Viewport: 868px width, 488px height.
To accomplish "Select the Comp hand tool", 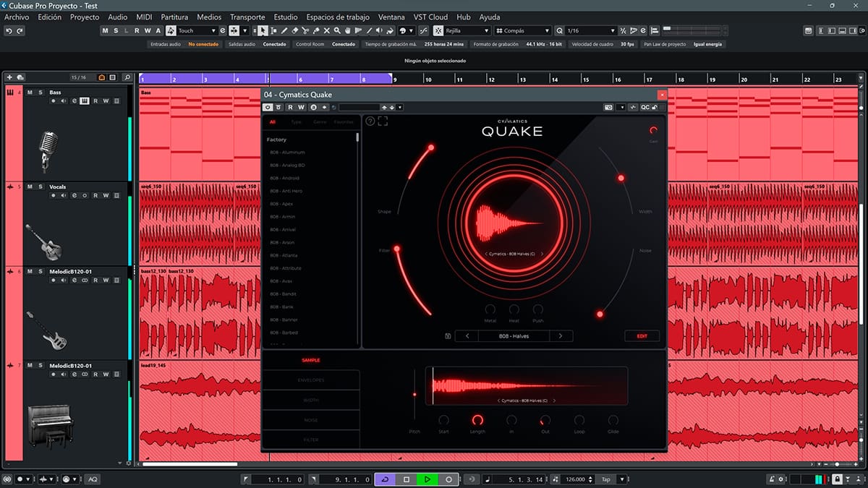I will (349, 31).
